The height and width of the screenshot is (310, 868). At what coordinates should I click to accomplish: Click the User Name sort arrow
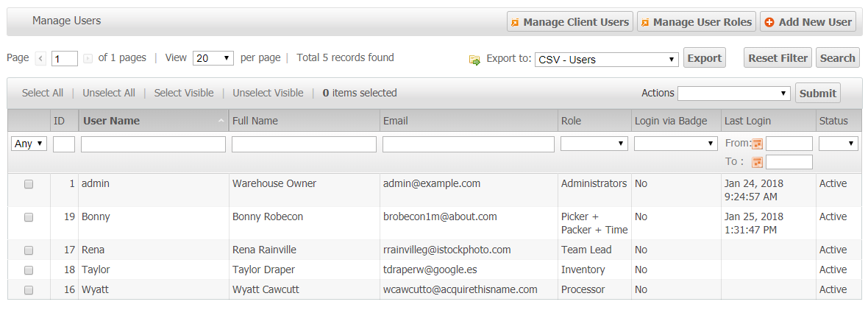tap(222, 121)
